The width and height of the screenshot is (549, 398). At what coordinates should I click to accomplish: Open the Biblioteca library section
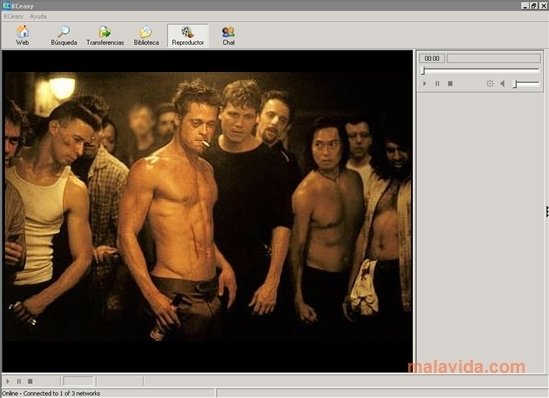(x=146, y=36)
